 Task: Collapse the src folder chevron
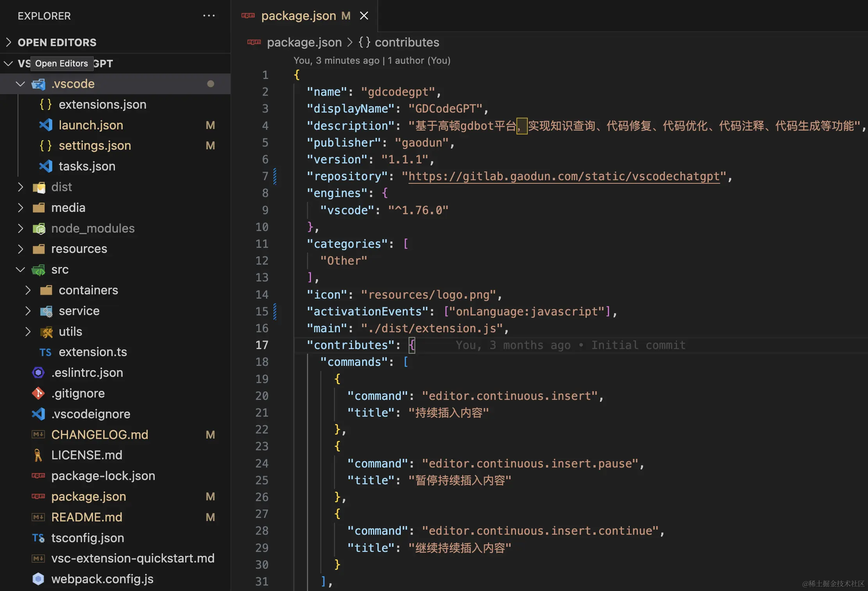pos(20,269)
